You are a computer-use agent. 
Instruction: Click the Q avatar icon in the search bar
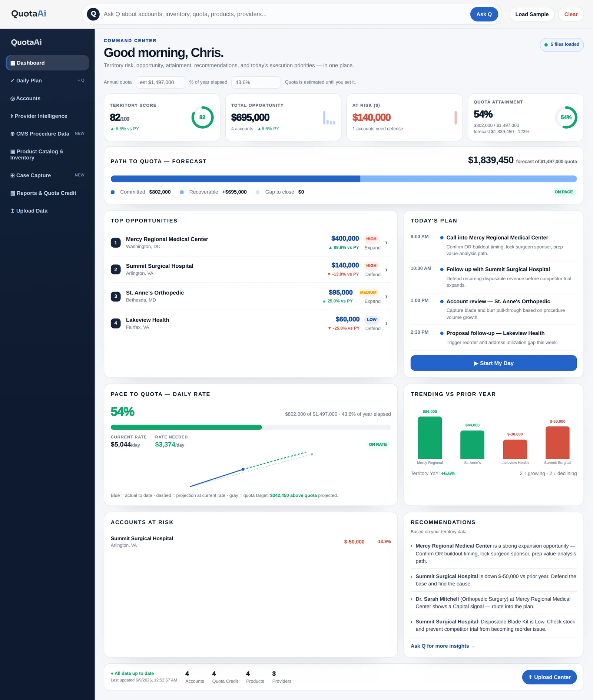93,14
